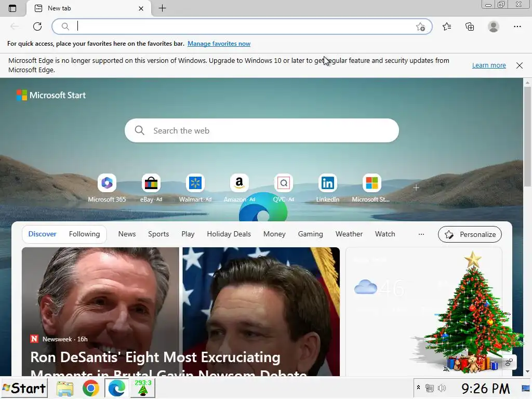
Task: Show hidden system tray icons
Action: tap(418, 388)
